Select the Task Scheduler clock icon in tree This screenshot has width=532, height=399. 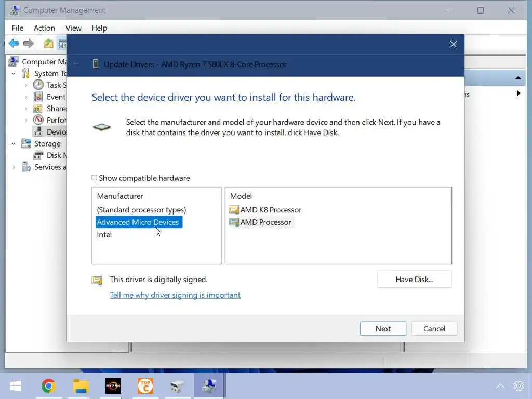pos(38,85)
